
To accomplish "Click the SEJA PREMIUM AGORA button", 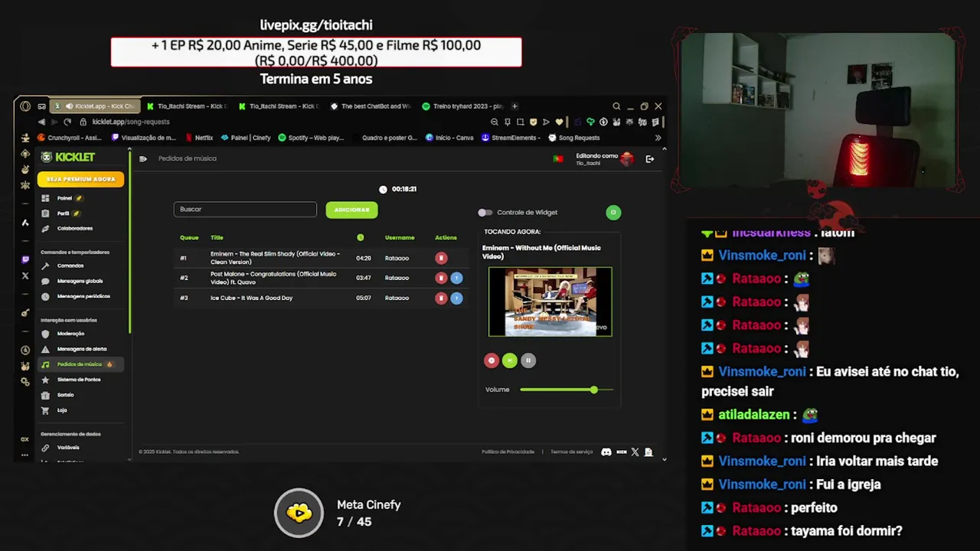I will (80, 179).
